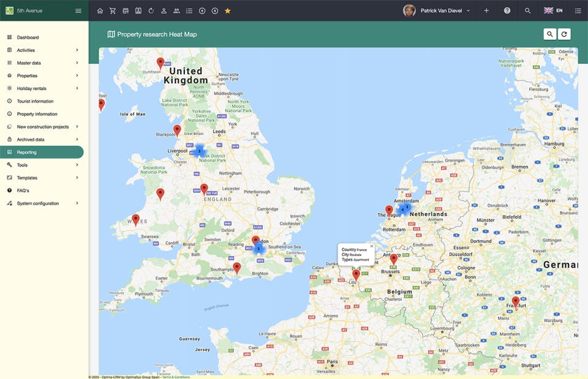The height and width of the screenshot is (379, 588).
Task: Click the red pin at Blackpool
Action: pos(177,131)
